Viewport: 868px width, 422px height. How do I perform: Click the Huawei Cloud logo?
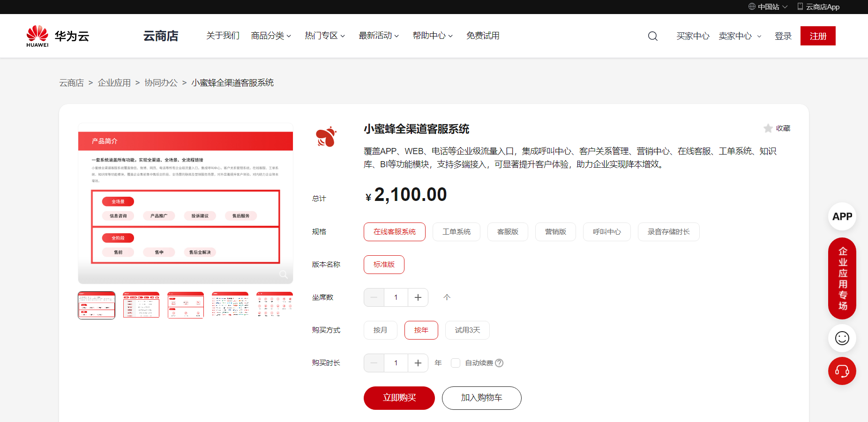coord(58,36)
